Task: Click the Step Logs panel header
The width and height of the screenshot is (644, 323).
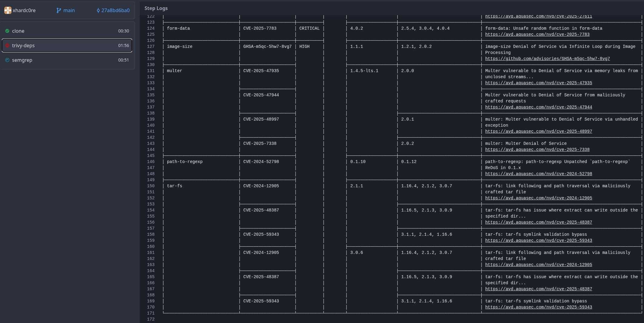Action: (x=156, y=8)
